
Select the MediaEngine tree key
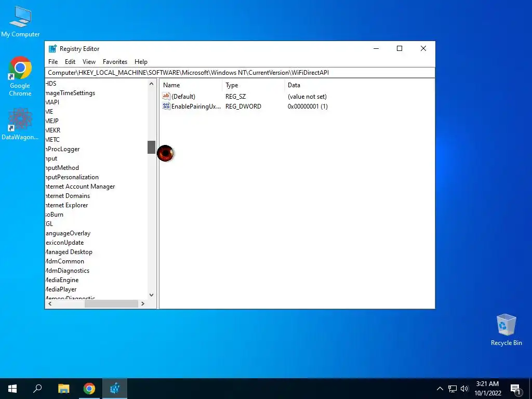tap(62, 280)
